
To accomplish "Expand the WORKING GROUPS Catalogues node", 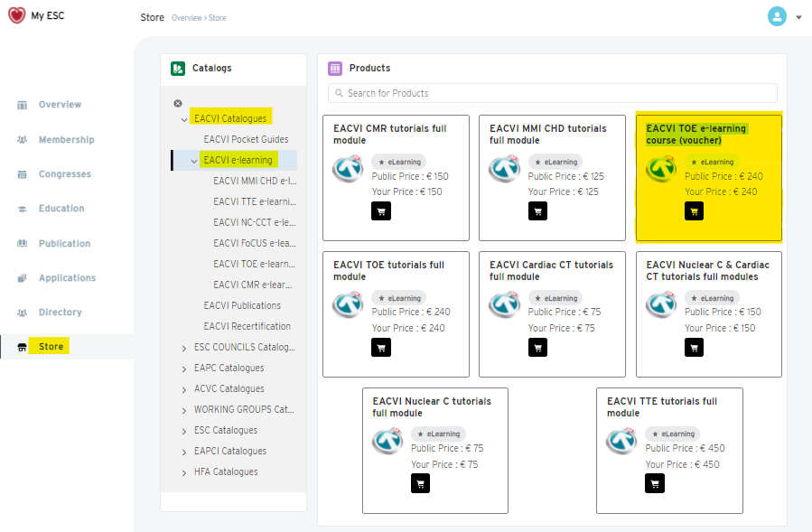I will (184, 410).
